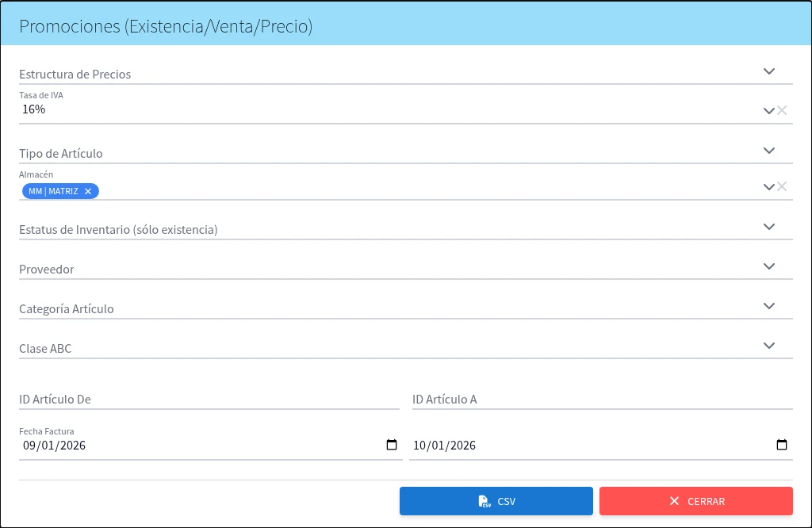
Task: Clear the Tasa de IVA selection
Action: tap(782, 110)
